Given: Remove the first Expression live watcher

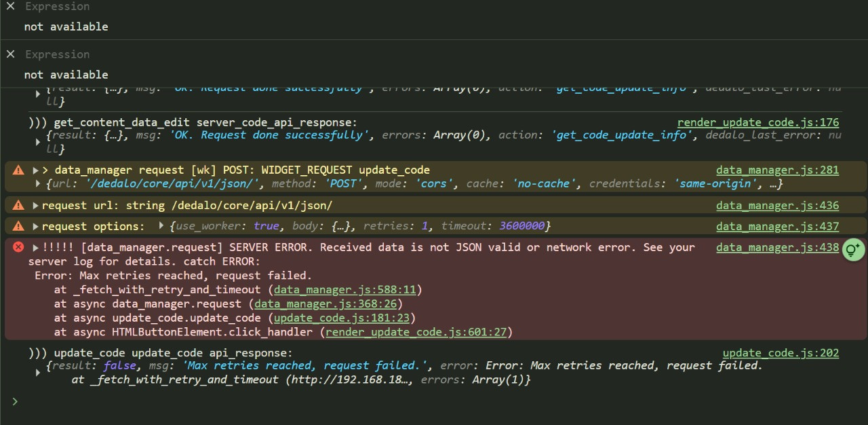Looking at the screenshot, I should coord(10,6).
